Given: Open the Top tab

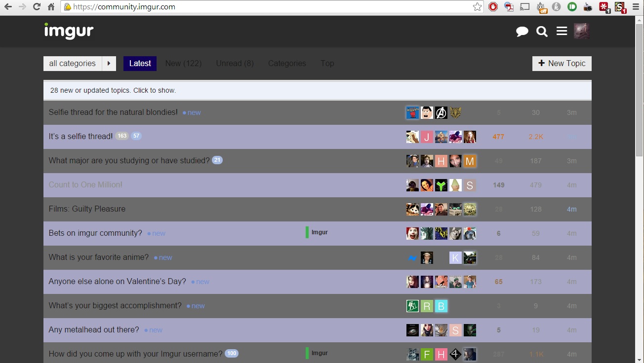Looking at the screenshot, I should coord(327,63).
